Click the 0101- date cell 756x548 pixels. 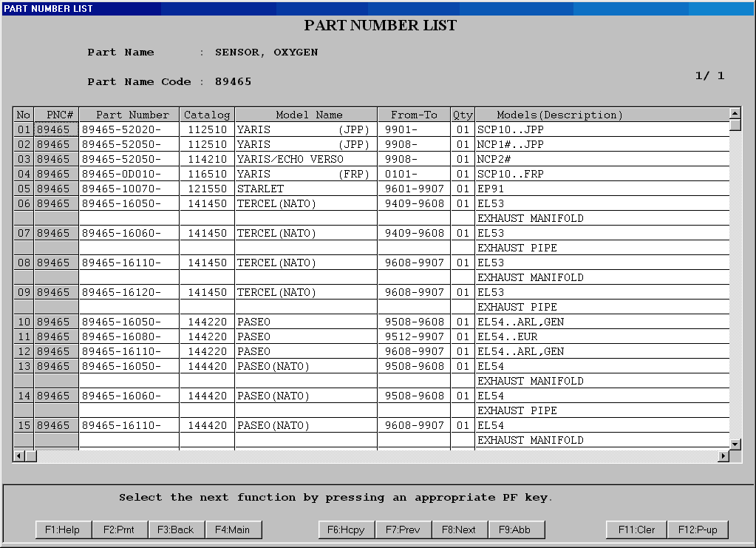click(x=414, y=174)
